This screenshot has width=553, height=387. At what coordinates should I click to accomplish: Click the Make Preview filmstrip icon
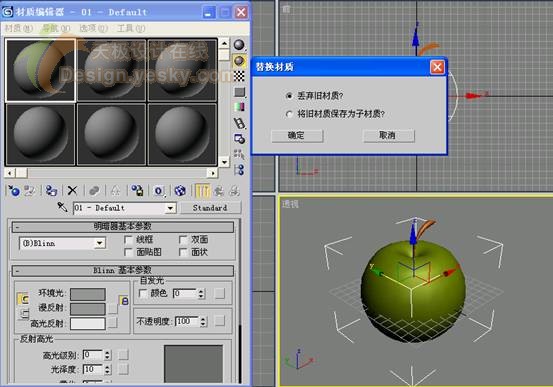[239, 123]
